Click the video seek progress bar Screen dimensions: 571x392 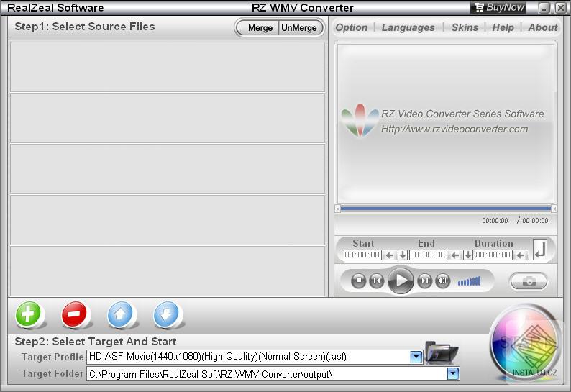[x=446, y=209]
